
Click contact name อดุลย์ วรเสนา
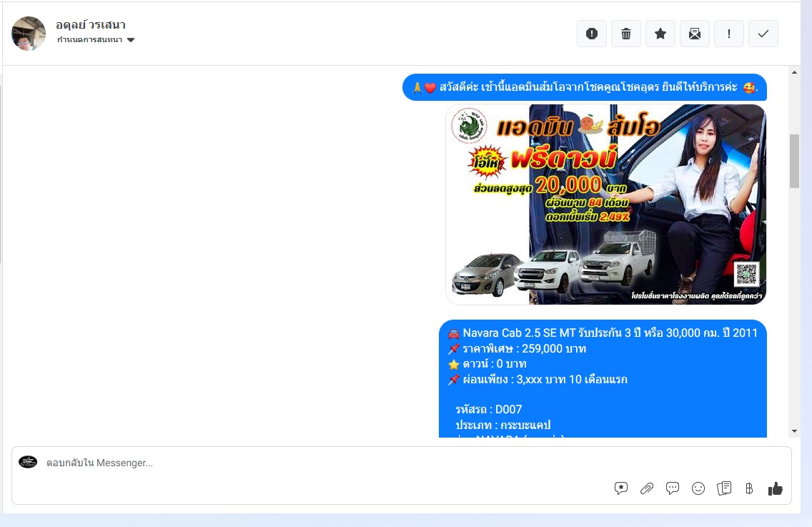coord(91,24)
